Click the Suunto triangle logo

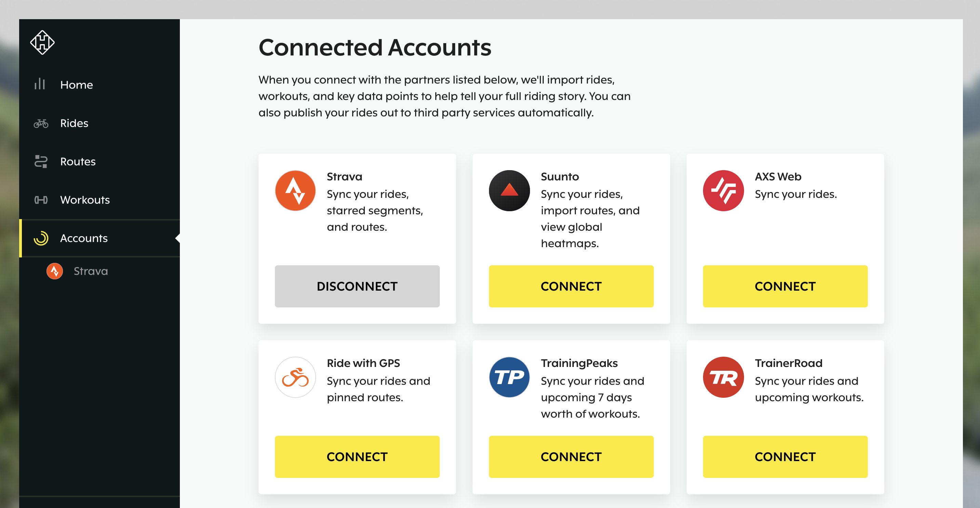click(509, 190)
